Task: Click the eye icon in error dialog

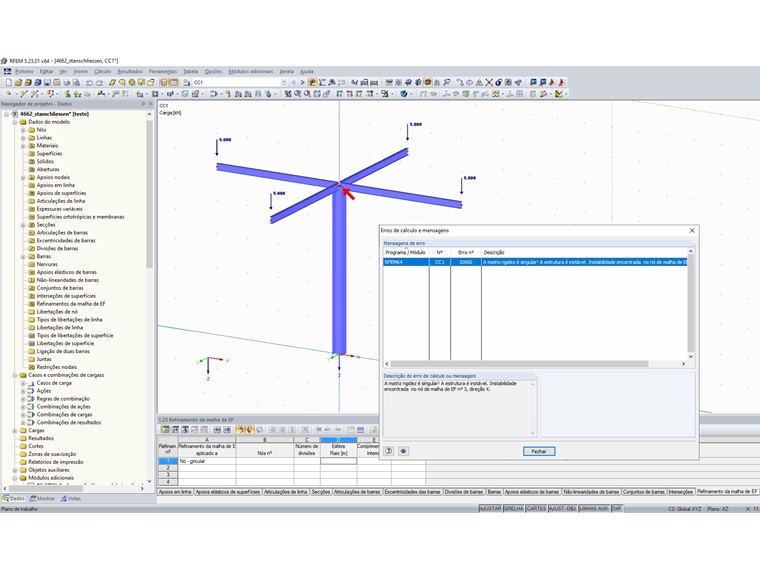Action: click(x=403, y=451)
